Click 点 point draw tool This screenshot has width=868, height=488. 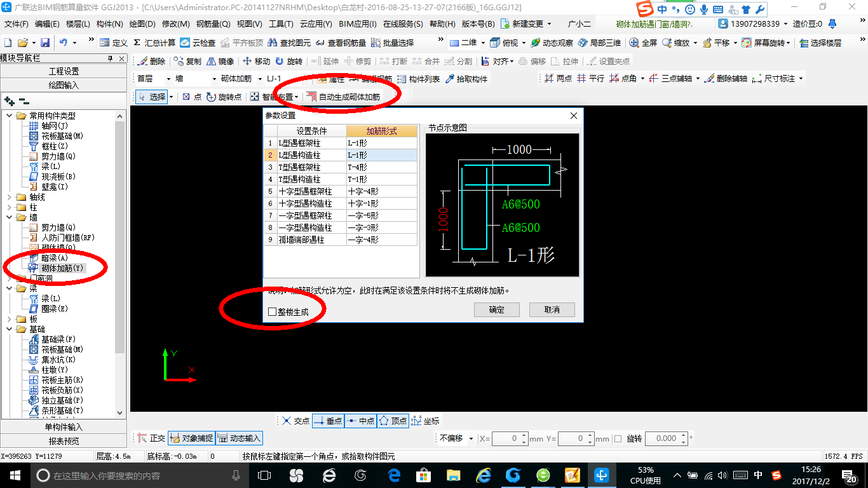pyautogui.click(x=191, y=97)
